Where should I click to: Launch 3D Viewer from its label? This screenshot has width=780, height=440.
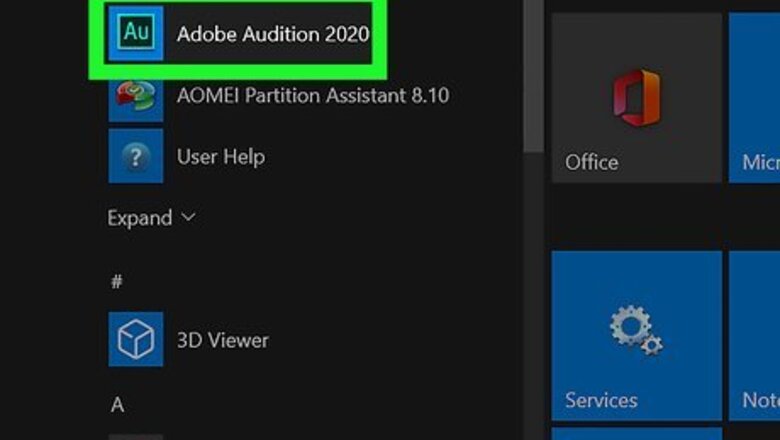[x=223, y=340]
